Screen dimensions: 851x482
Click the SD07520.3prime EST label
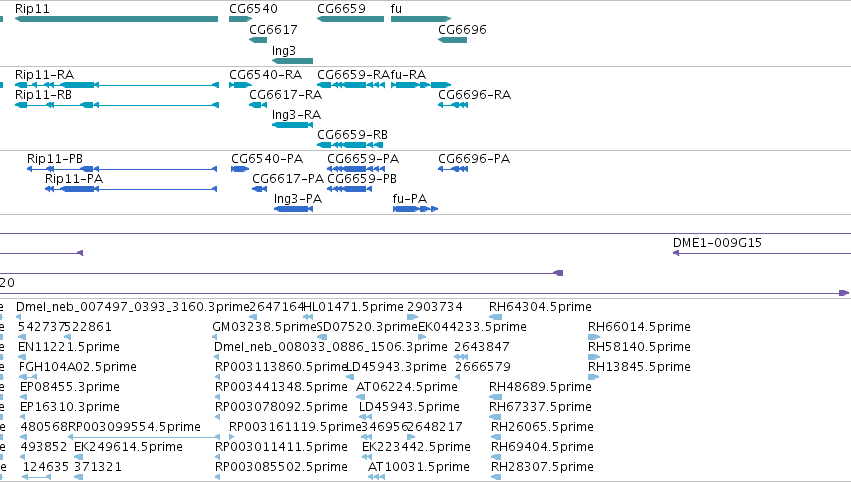367,327
